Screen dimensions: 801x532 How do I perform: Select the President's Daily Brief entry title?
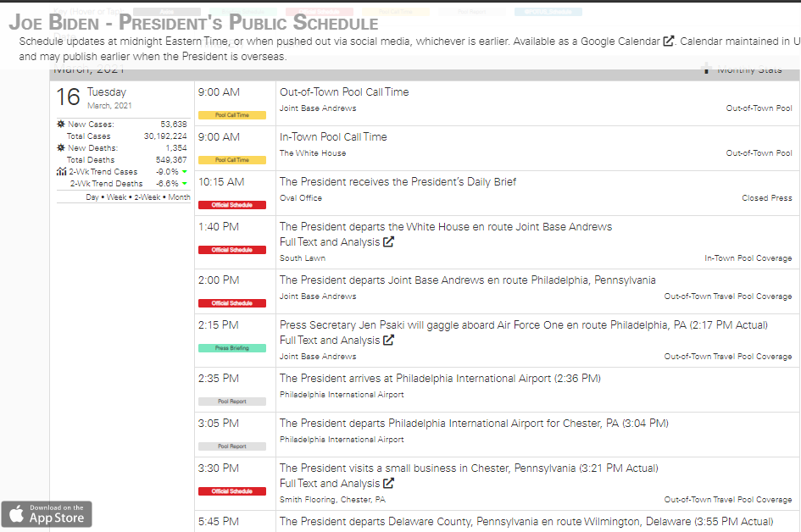pos(398,182)
